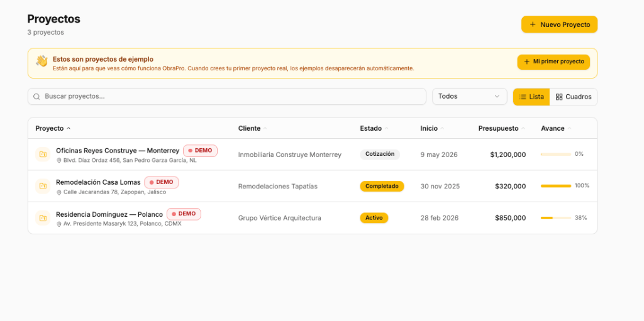Click the magnifier icon in search field
The height and width of the screenshot is (321, 644).
click(x=36, y=97)
